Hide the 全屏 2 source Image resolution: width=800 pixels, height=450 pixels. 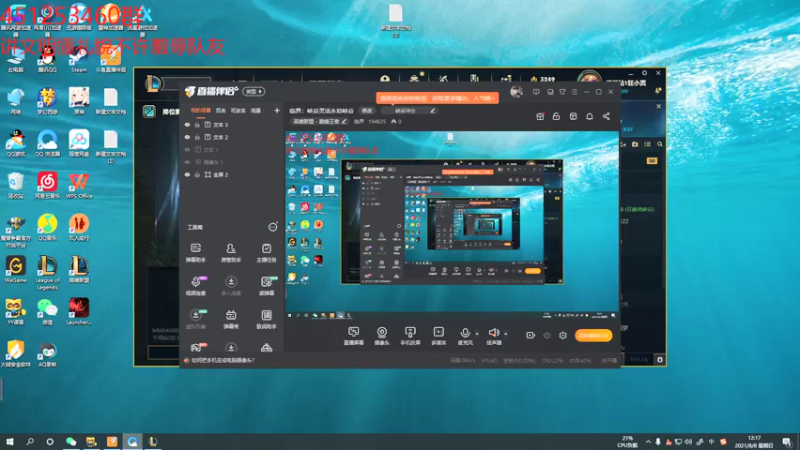click(x=187, y=174)
